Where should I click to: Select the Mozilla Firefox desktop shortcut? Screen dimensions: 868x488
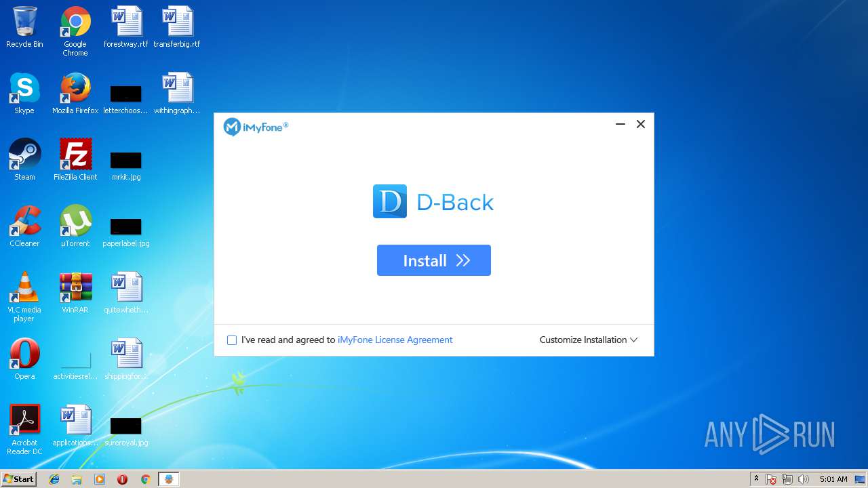click(75, 94)
